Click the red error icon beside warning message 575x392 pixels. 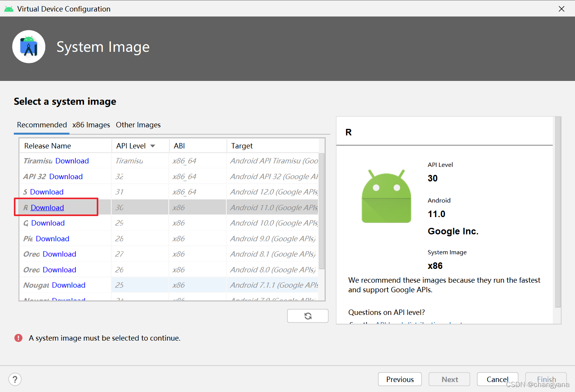18,338
